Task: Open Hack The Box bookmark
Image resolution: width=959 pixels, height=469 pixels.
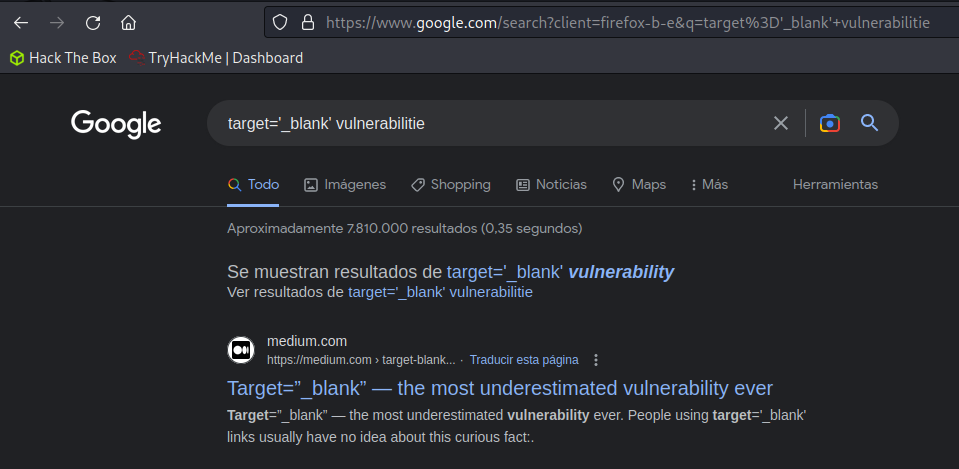Action: tap(63, 58)
